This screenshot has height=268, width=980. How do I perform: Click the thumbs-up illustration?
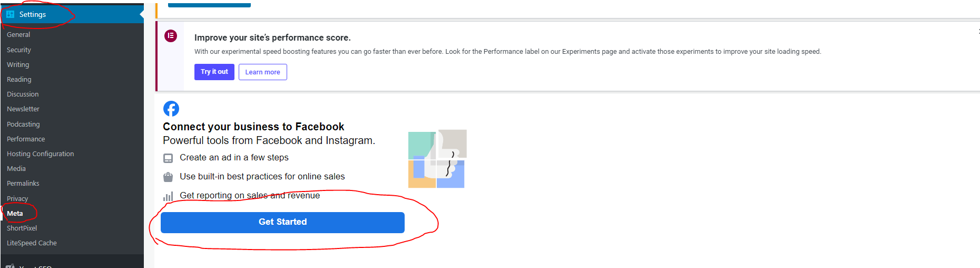pos(437,159)
